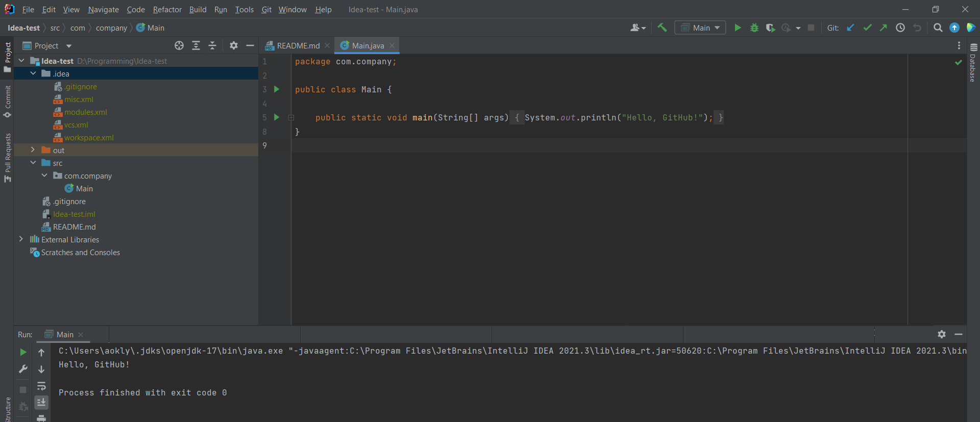The width and height of the screenshot is (980, 422).
Task: Commit changes with Git checkmark icon
Action: pyautogui.click(x=867, y=28)
